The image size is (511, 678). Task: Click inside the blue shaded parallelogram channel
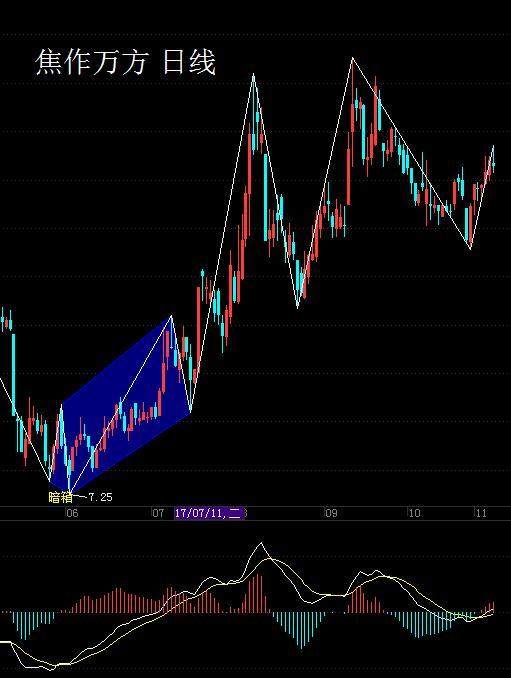coord(125,404)
